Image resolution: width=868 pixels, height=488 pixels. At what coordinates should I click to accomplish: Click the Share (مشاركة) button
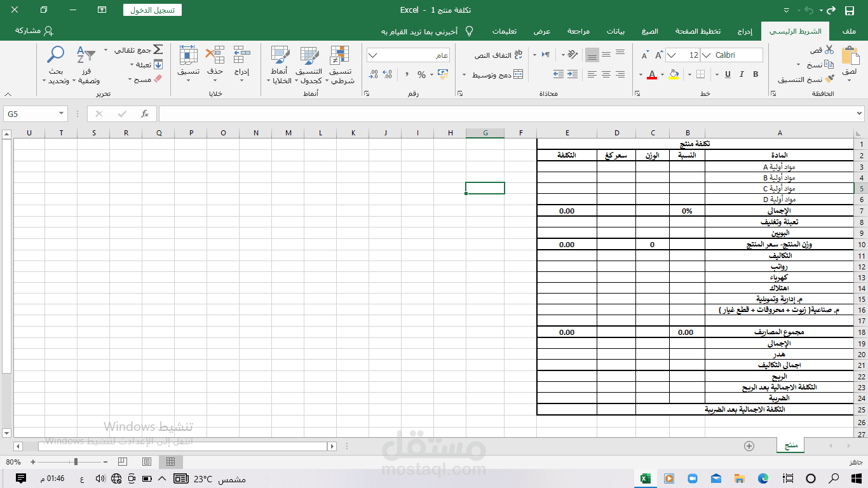34,30
